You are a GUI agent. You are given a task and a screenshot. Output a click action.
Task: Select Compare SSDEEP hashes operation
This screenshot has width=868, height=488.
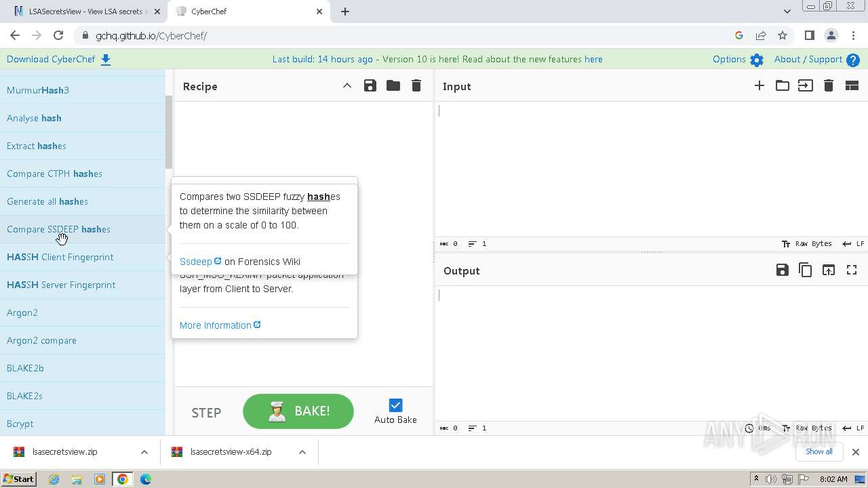[x=83, y=229]
